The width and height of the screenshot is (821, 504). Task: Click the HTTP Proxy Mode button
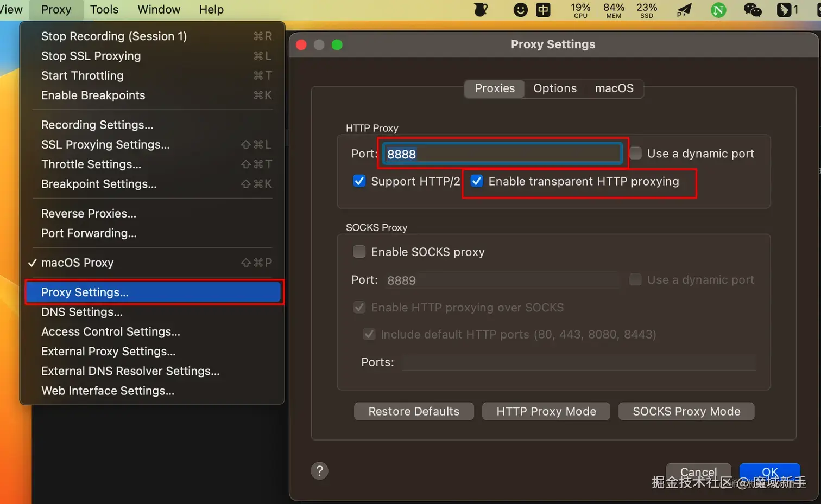point(546,411)
